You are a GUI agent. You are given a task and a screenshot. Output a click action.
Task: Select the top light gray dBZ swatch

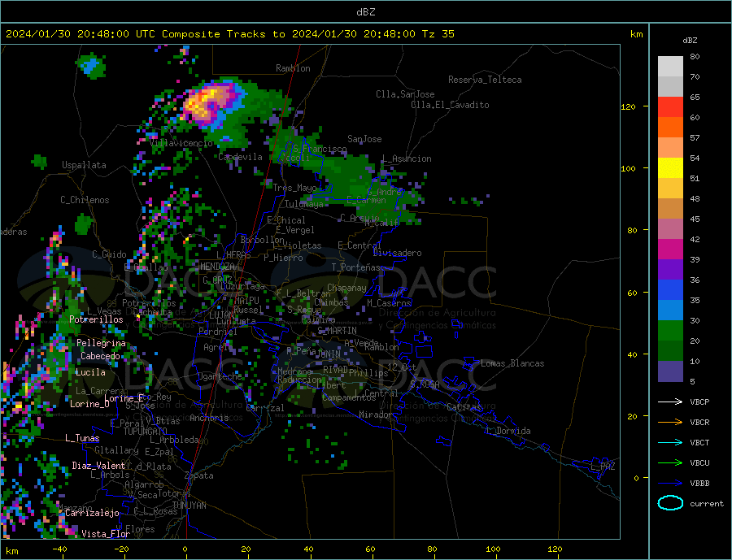[670, 67]
